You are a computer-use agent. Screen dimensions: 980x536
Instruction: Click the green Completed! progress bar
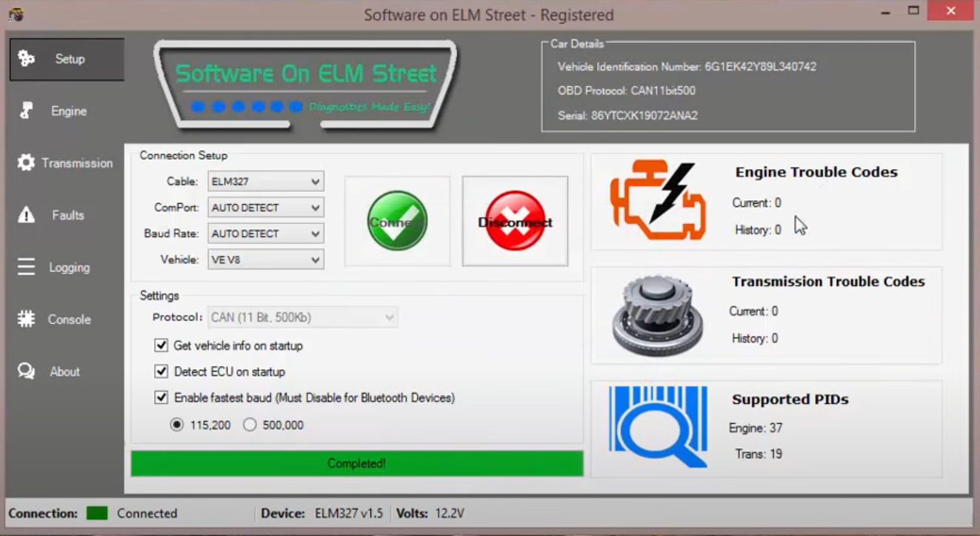[x=357, y=463]
